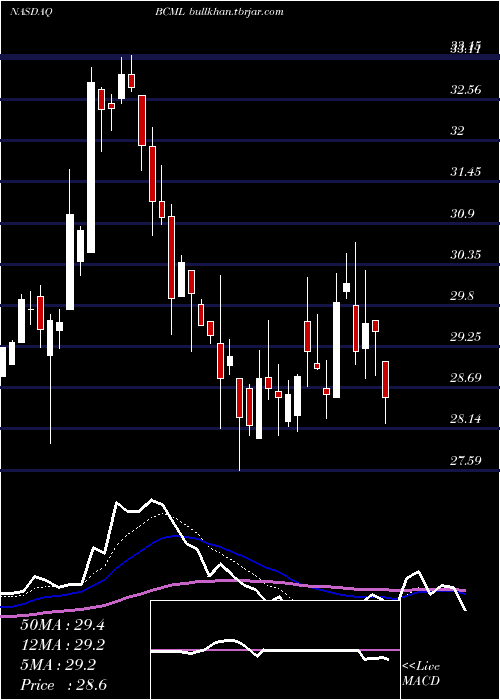
Task: Click the last red candlestick near 28.69
Action: (x=386, y=379)
